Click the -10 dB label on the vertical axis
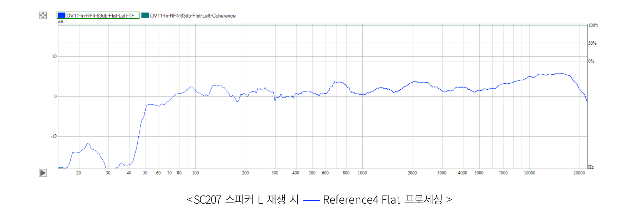This screenshot has height=211, width=644. point(53,136)
